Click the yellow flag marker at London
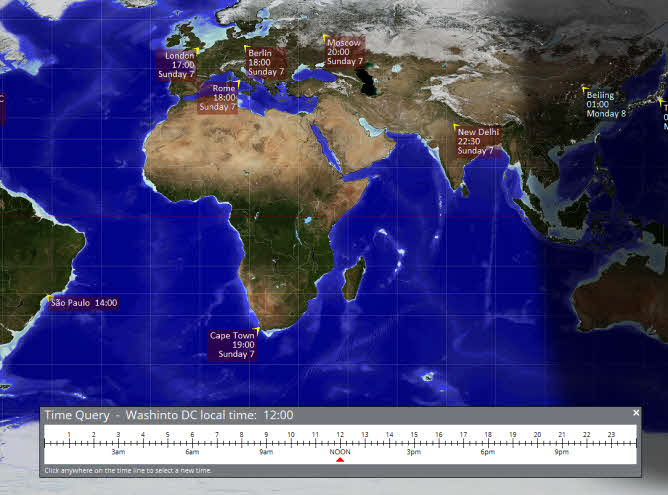This screenshot has height=495, width=668. point(197,51)
